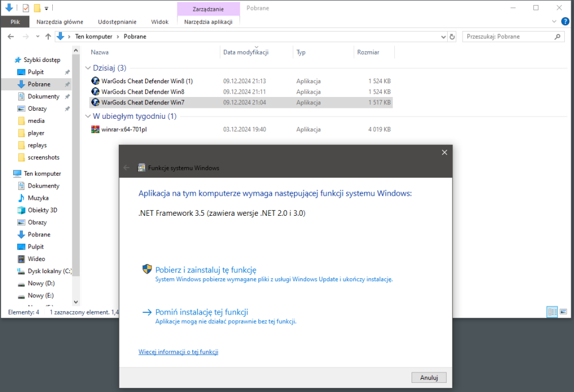Switch to large thumbnails view in status bar
This screenshot has width=574, height=392.
click(x=563, y=312)
